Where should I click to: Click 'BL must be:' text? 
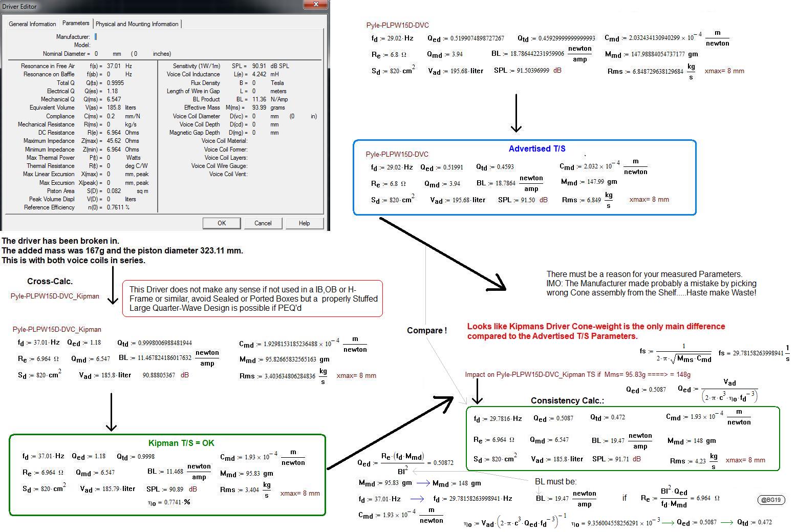555,481
